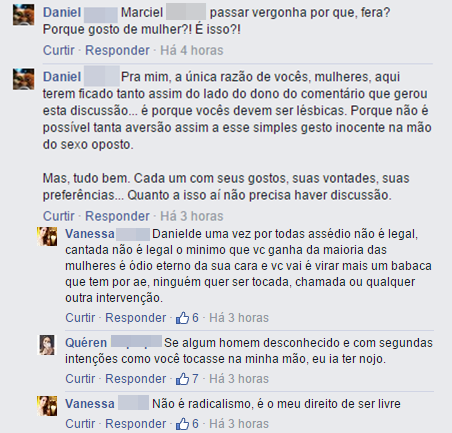Image resolution: width=452 pixels, height=433 pixels.
Task: Open Quéren's profile picture
Action: coord(47,345)
